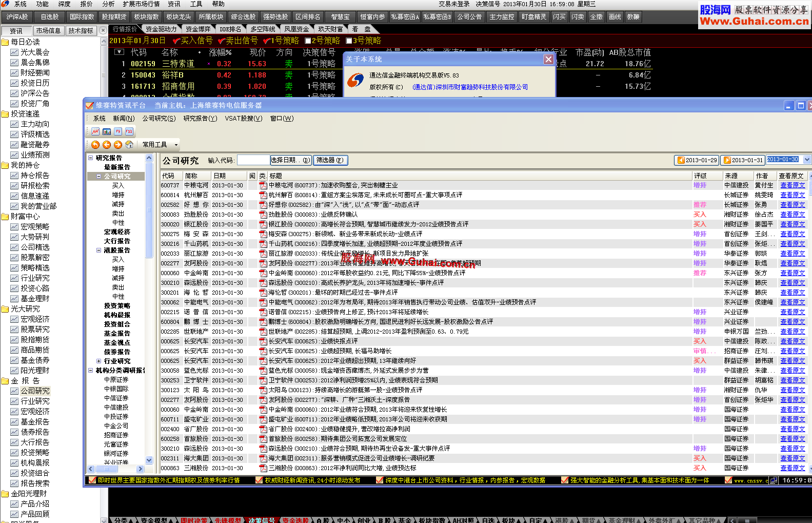Image resolution: width=812 pixels, height=523 pixels.
Task: Open 查看原文 link for 中粮屯河 row
Action: click(793, 185)
